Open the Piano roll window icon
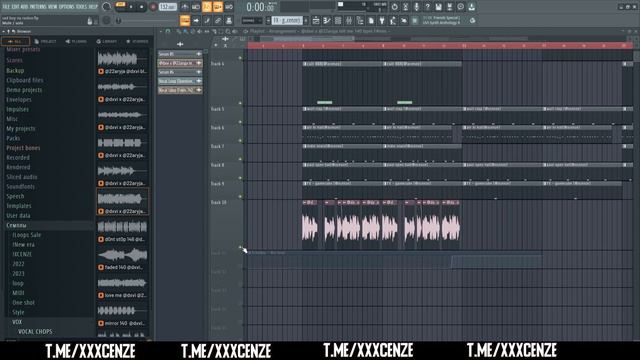 [327, 20]
